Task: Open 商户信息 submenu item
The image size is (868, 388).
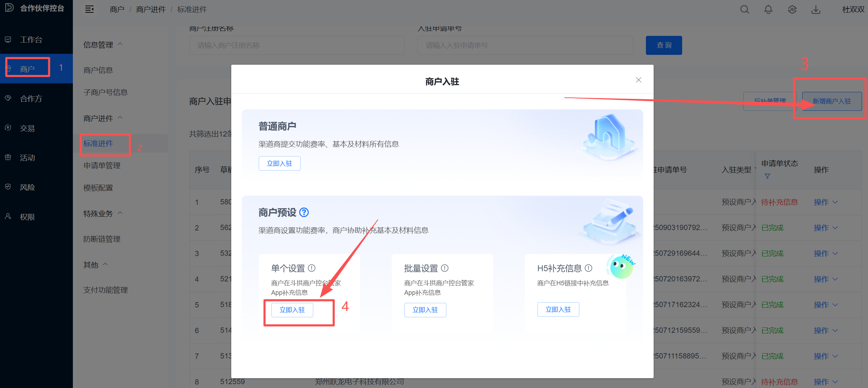Action: click(98, 70)
